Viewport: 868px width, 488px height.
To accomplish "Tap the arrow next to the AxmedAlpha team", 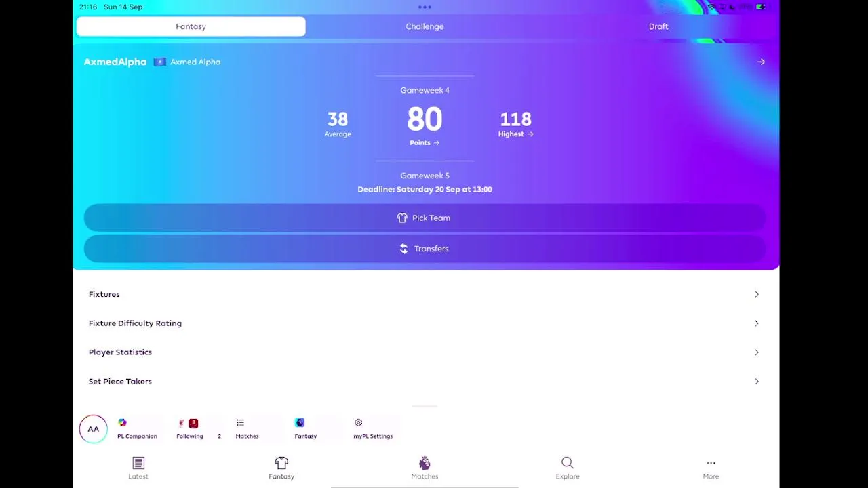I will [761, 62].
